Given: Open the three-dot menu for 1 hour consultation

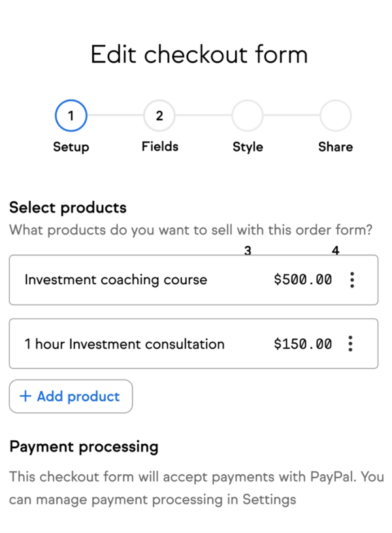Looking at the screenshot, I should pos(351,344).
